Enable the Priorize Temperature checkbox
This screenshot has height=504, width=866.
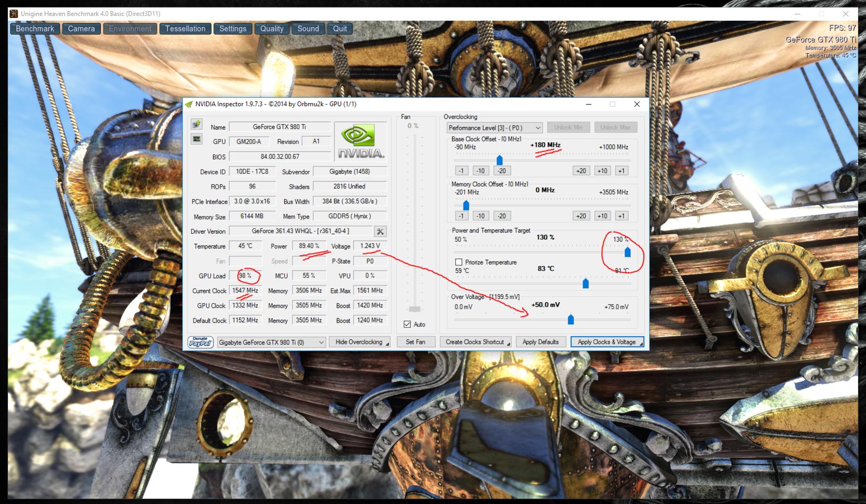pos(459,262)
